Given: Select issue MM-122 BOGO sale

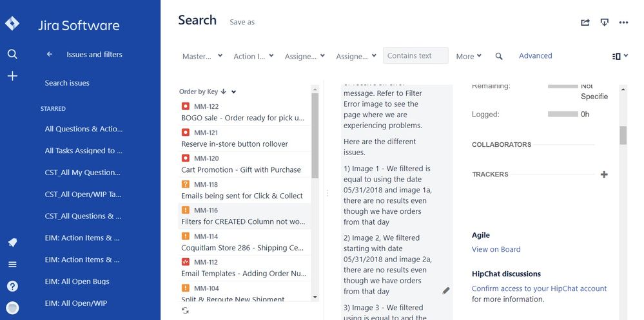Looking at the screenshot, I should click(244, 113).
